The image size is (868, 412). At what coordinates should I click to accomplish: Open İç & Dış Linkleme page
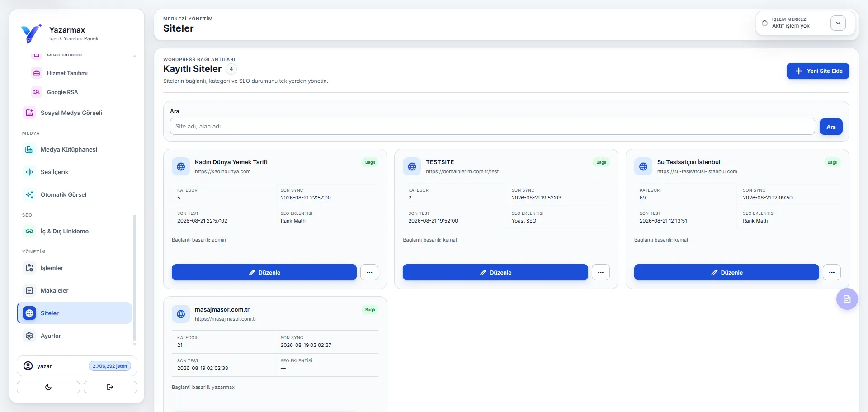click(74, 231)
